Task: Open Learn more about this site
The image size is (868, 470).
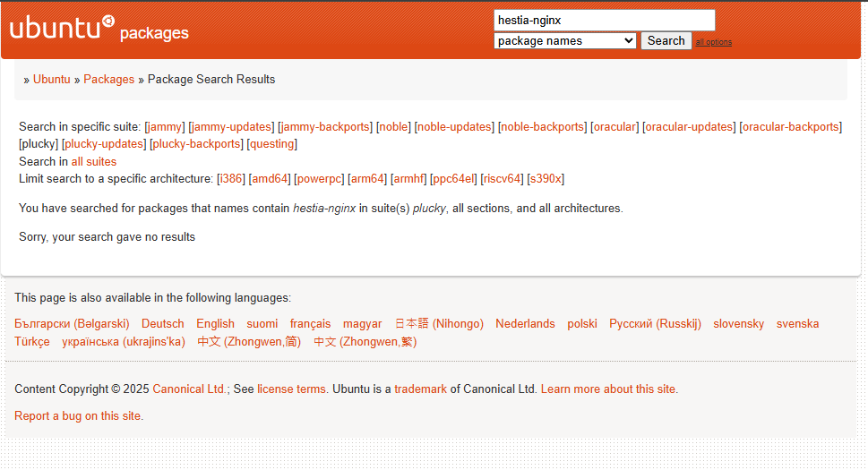Action: pyautogui.click(x=608, y=389)
